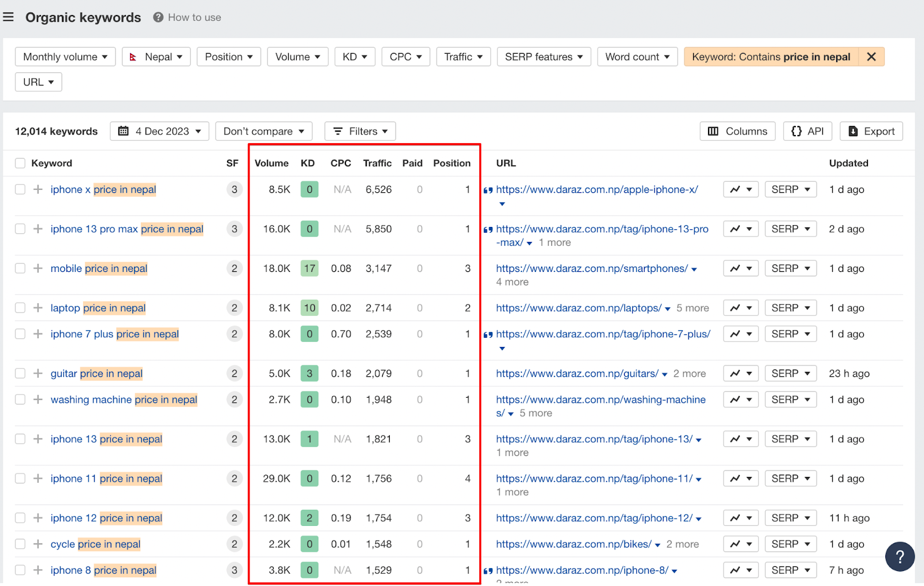The image size is (924, 586).
Task: Open the round question mark help widget
Action: (x=900, y=557)
